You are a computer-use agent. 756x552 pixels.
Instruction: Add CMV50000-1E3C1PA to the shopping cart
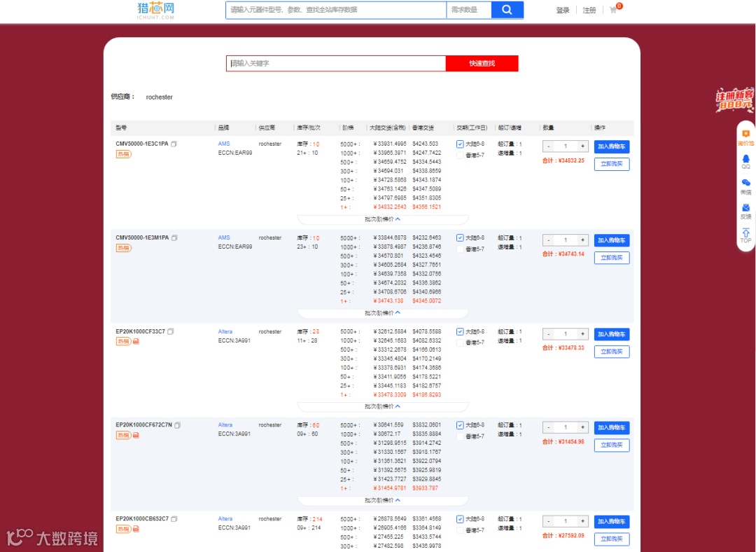tap(611, 146)
